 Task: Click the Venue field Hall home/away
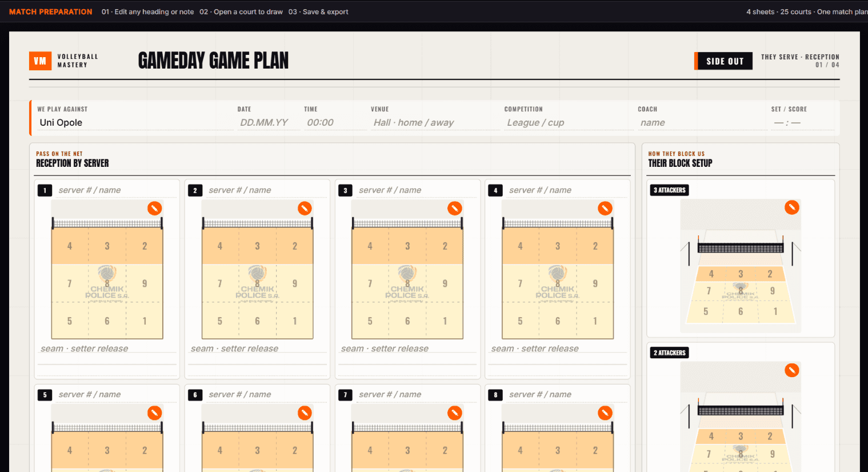coord(435,123)
